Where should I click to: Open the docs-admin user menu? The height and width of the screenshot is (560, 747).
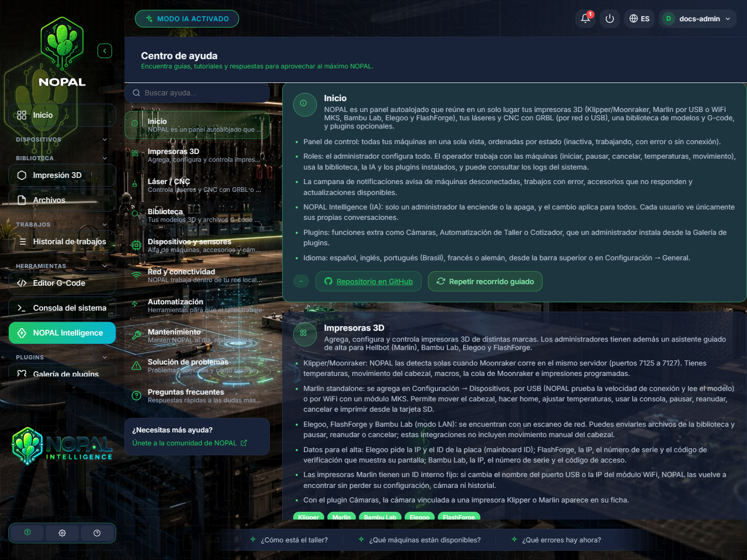pos(698,19)
